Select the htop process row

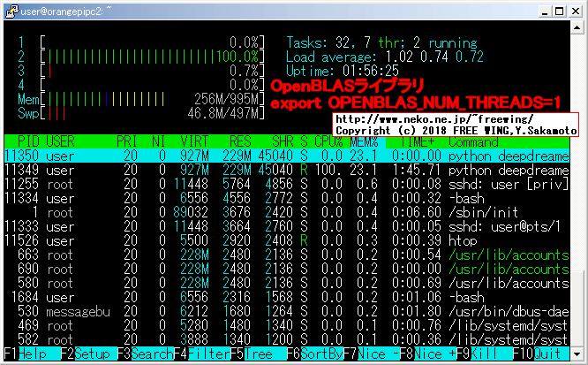click(287, 240)
